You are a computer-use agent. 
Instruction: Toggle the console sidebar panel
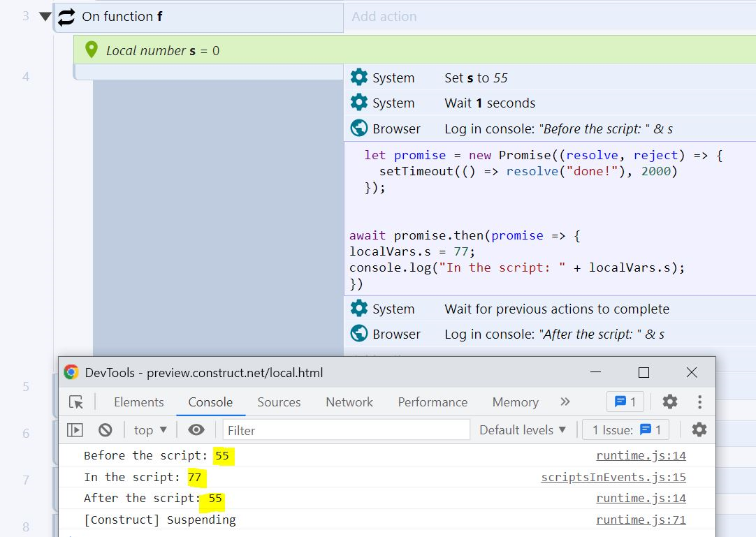75,429
